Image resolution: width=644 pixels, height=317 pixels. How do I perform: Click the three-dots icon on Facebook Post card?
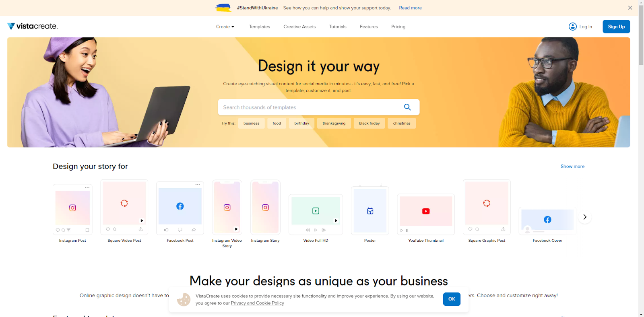pos(198,184)
